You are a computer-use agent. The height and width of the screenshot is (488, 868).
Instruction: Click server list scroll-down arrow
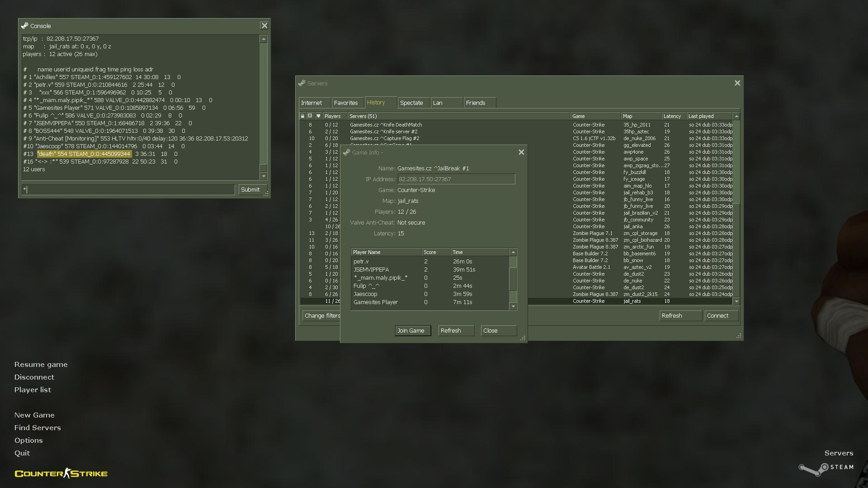click(x=736, y=301)
